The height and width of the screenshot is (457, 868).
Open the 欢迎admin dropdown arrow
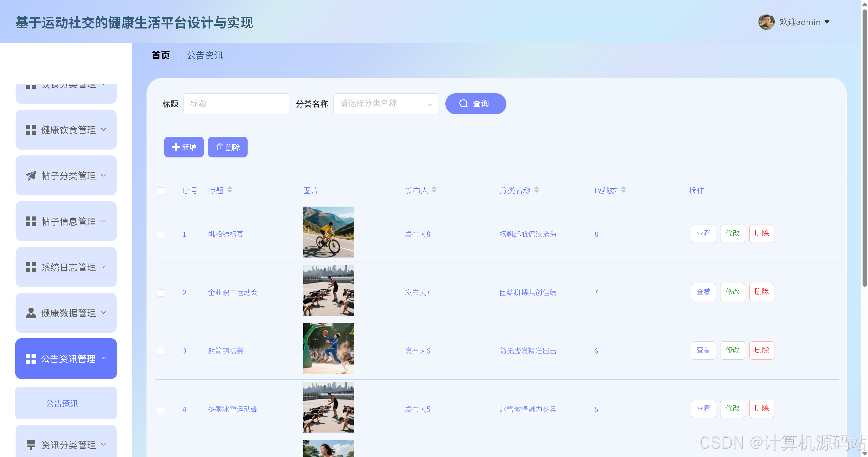tap(827, 22)
